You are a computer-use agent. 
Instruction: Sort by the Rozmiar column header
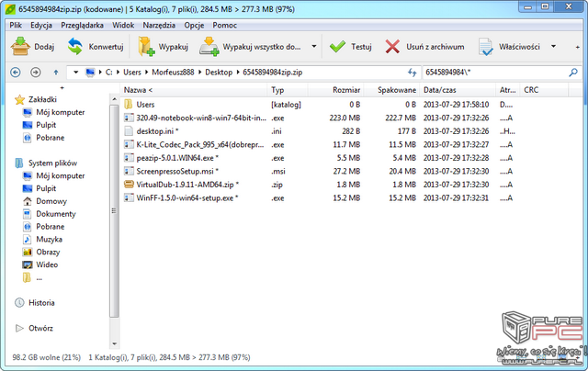334,90
